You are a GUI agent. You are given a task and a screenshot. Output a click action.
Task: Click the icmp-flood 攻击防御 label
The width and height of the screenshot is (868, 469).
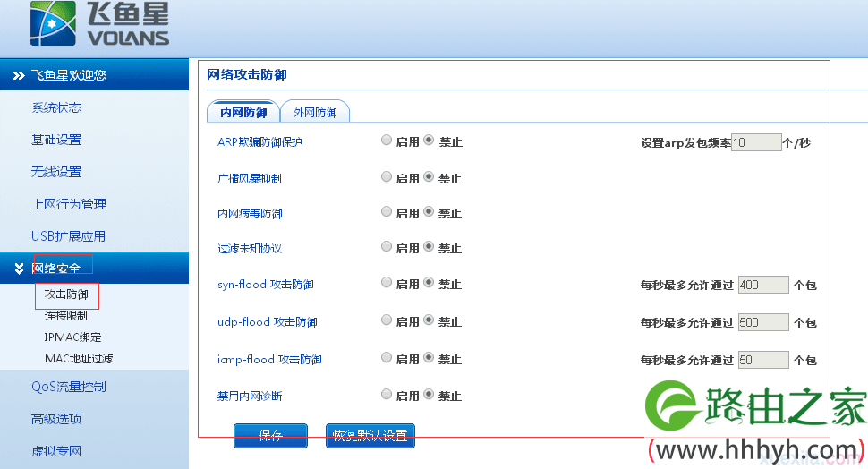tap(269, 360)
